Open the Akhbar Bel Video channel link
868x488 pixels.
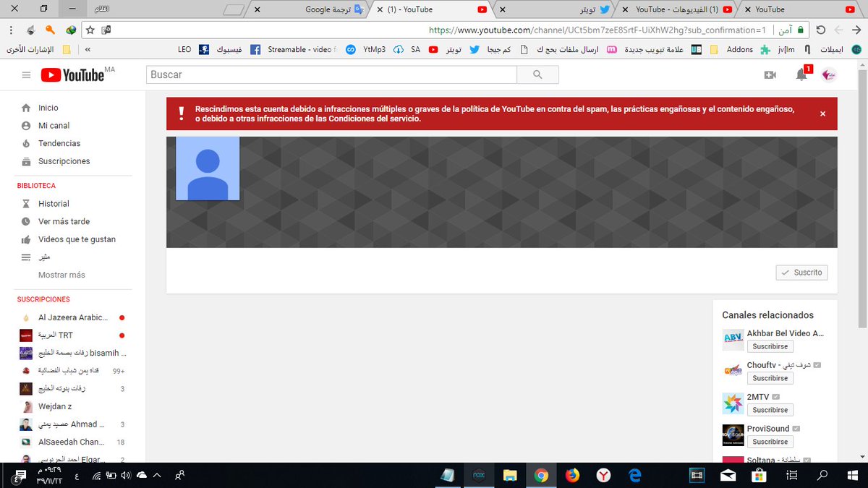786,333
